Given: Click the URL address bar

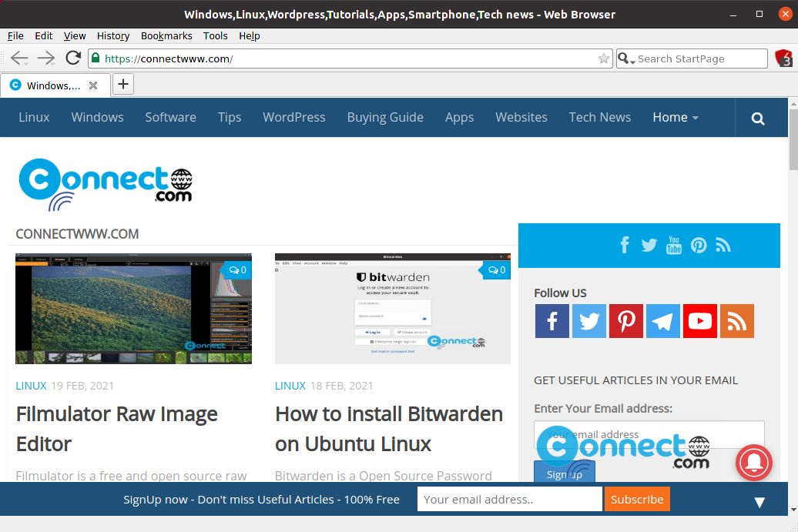Looking at the screenshot, I should [x=350, y=59].
